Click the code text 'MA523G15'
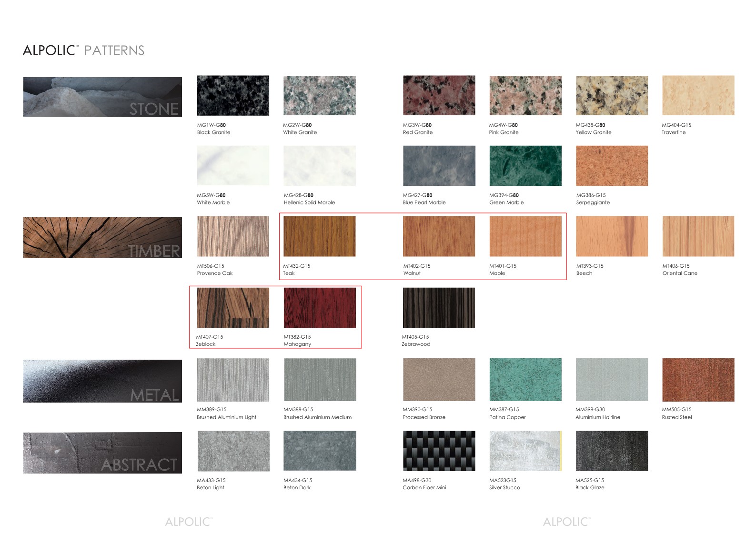This screenshot has width=756, height=535. pyautogui.click(x=503, y=480)
